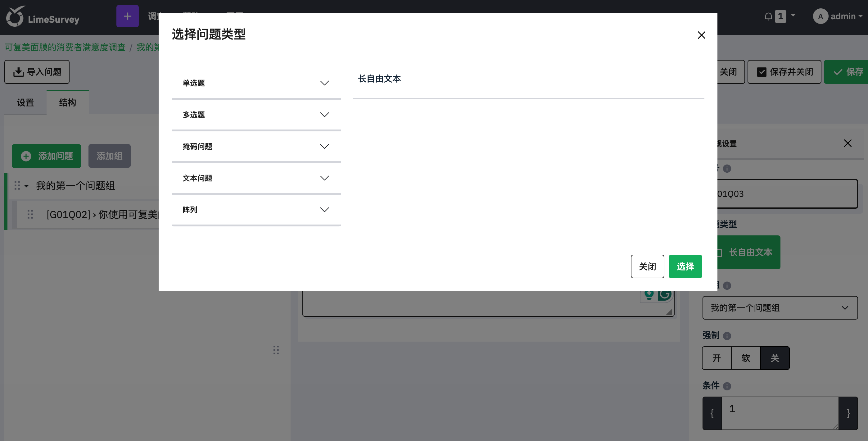Click the drag handle of G01Q02
868x441 pixels.
pyautogui.click(x=30, y=214)
